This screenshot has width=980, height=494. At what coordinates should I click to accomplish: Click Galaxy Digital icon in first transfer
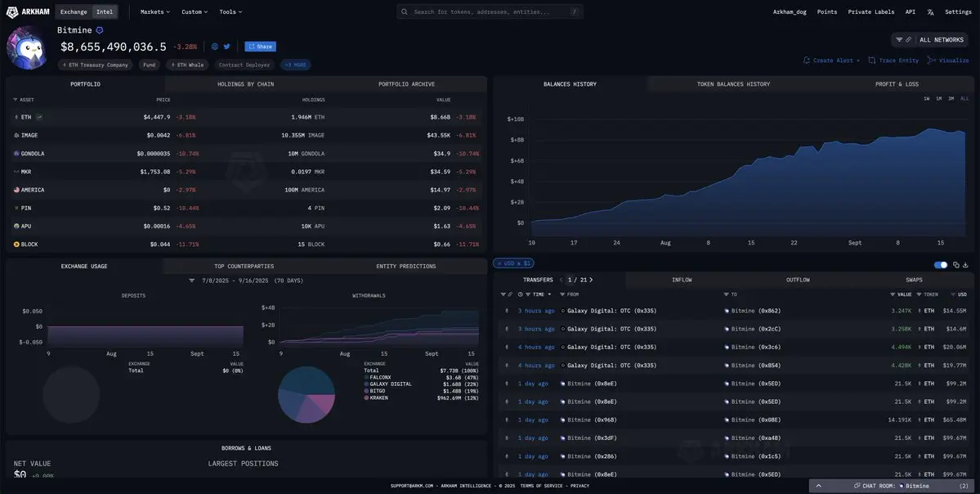coord(563,311)
